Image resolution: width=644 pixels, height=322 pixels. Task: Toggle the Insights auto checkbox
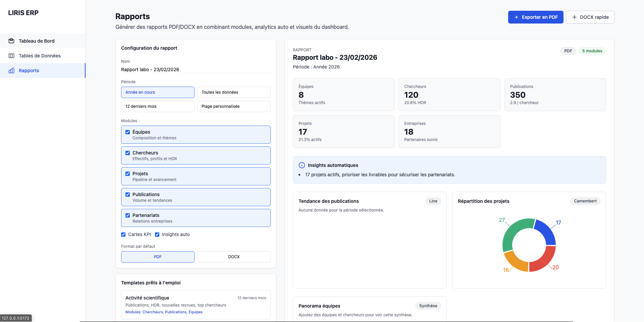(157, 234)
